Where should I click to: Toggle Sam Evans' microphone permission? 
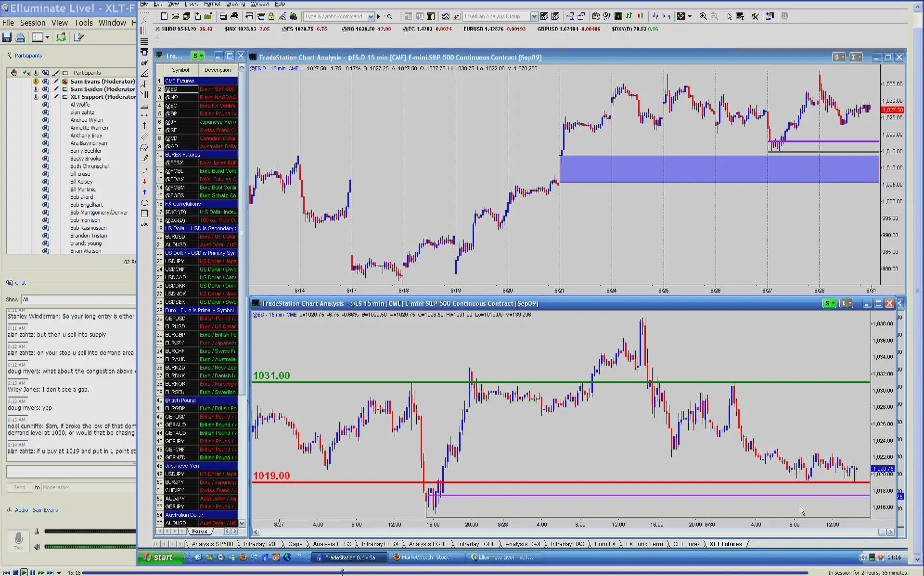click(36, 81)
